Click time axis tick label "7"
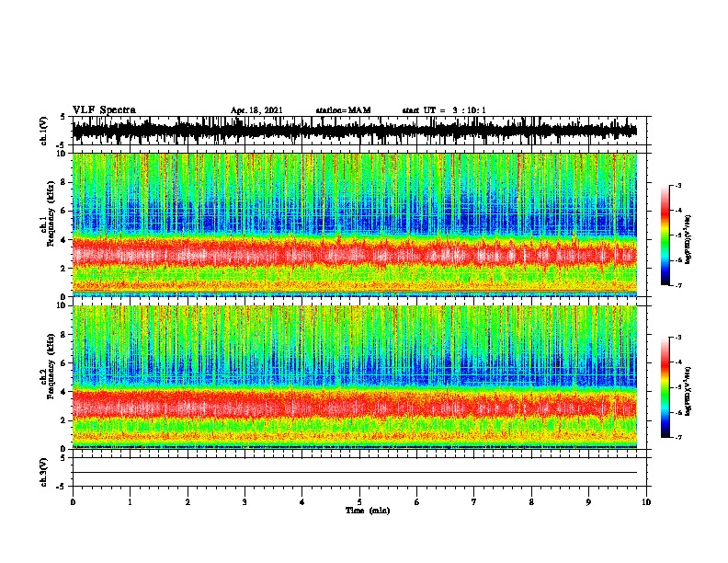This screenshot has width=728, height=563. 474,502
